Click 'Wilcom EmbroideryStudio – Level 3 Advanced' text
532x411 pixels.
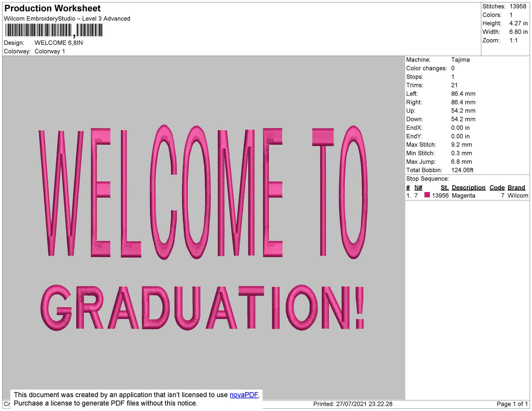coord(67,18)
